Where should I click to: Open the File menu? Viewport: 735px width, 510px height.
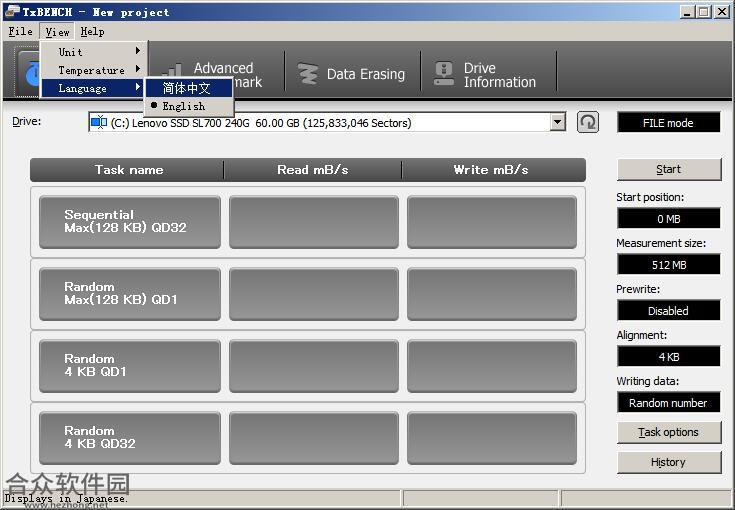click(x=21, y=31)
